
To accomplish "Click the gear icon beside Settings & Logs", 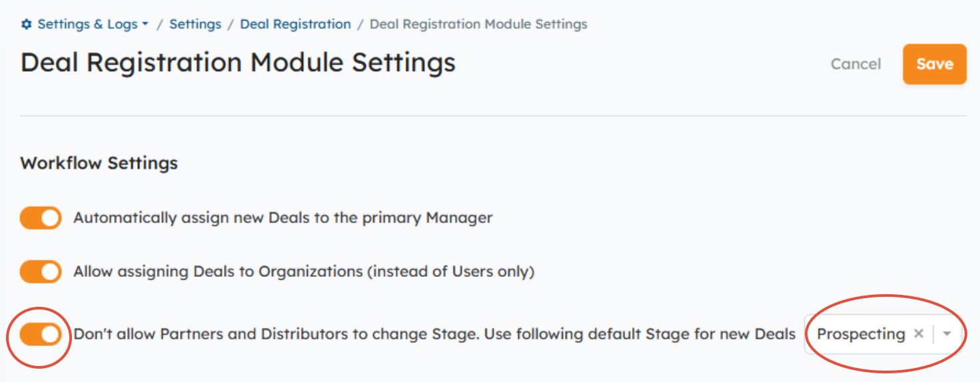I will (x=27, y=25).
